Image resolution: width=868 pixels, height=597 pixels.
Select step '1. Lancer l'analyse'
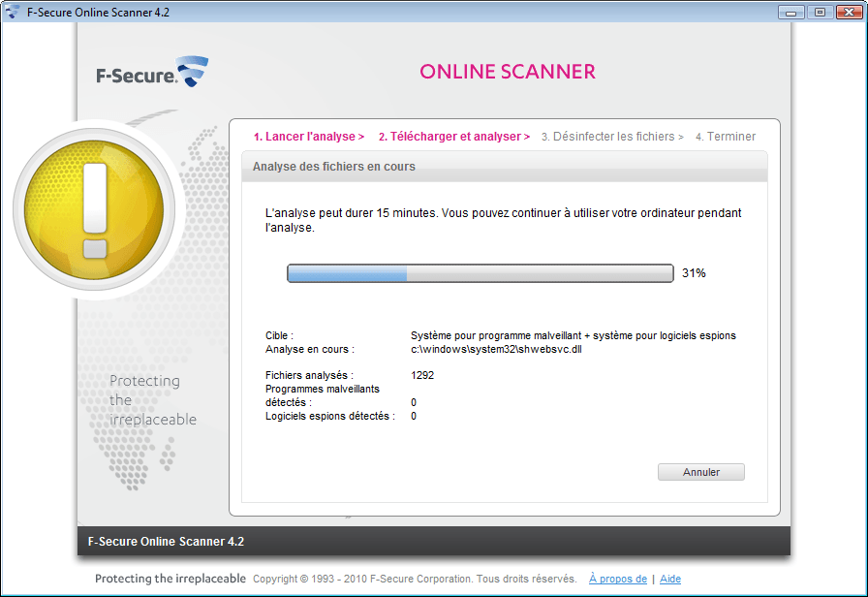[309, 137]
